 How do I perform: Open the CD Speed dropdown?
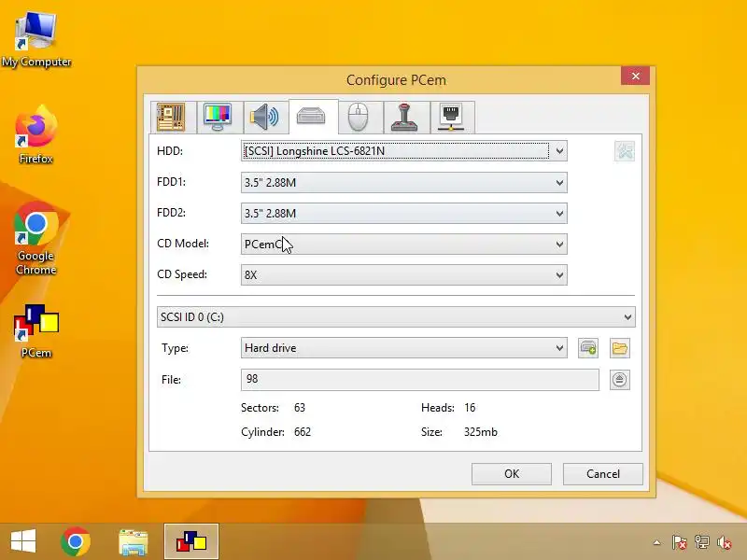(x=404, y=275)
